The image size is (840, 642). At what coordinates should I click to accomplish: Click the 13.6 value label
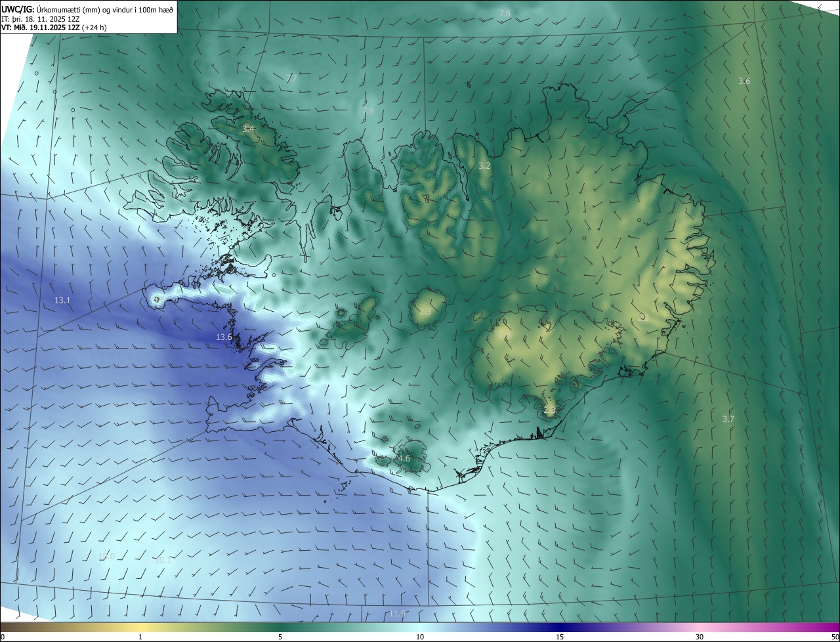point(224,337)
